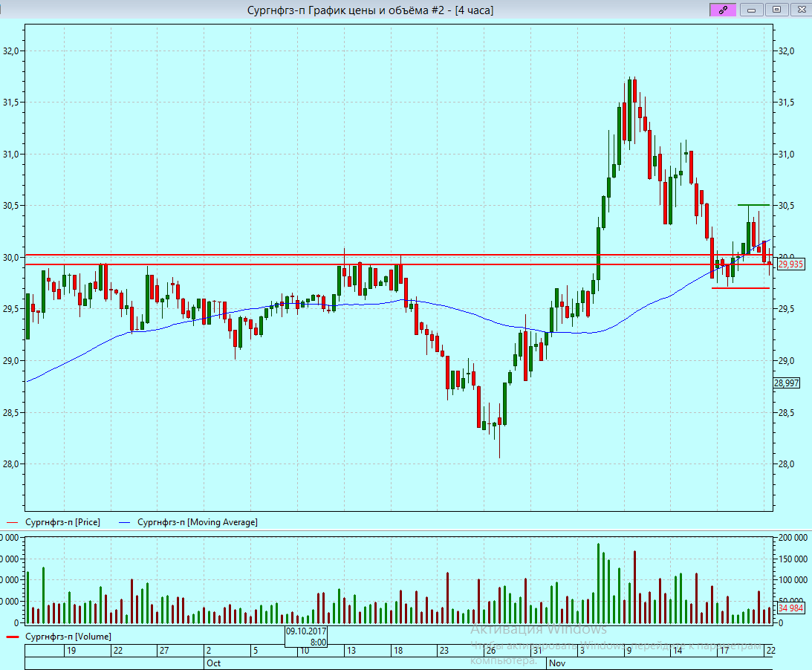Screen dimensions: 812x670
Task: Click date label 26 on the time axis
Action: pyautogui.click(x=491, y=651)
